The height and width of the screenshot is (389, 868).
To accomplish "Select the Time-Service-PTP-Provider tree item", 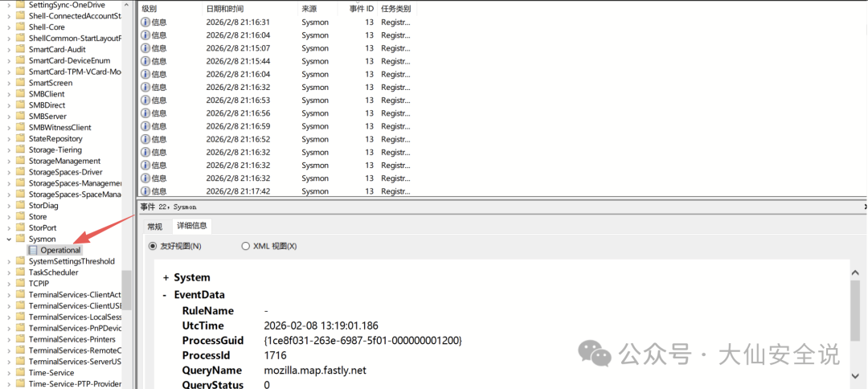I will tap(75, 383).
